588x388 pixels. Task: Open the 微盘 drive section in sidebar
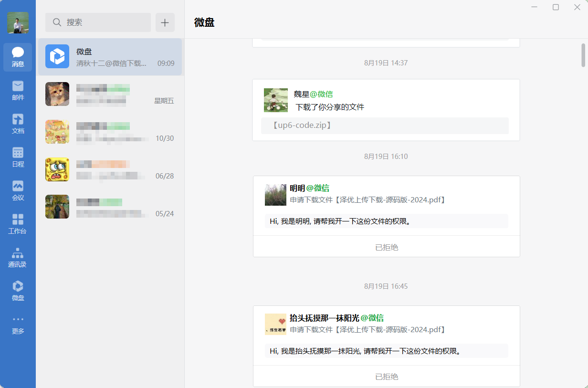18,291
